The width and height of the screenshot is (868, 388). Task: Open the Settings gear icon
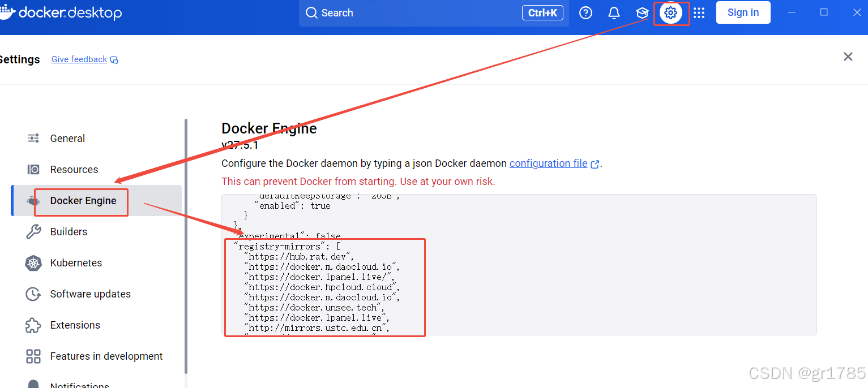coord(670,13)
